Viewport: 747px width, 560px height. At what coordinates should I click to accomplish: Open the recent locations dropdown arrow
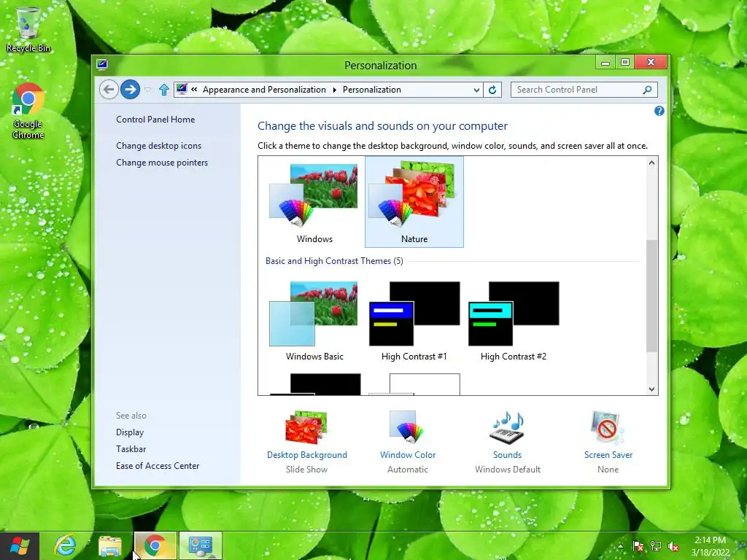[147, 90]
